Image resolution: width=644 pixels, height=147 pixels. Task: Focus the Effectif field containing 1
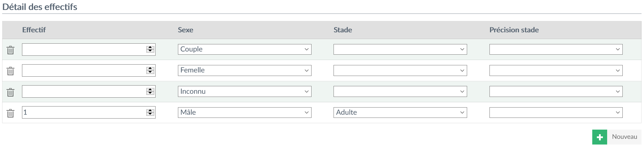coord(89,113)
